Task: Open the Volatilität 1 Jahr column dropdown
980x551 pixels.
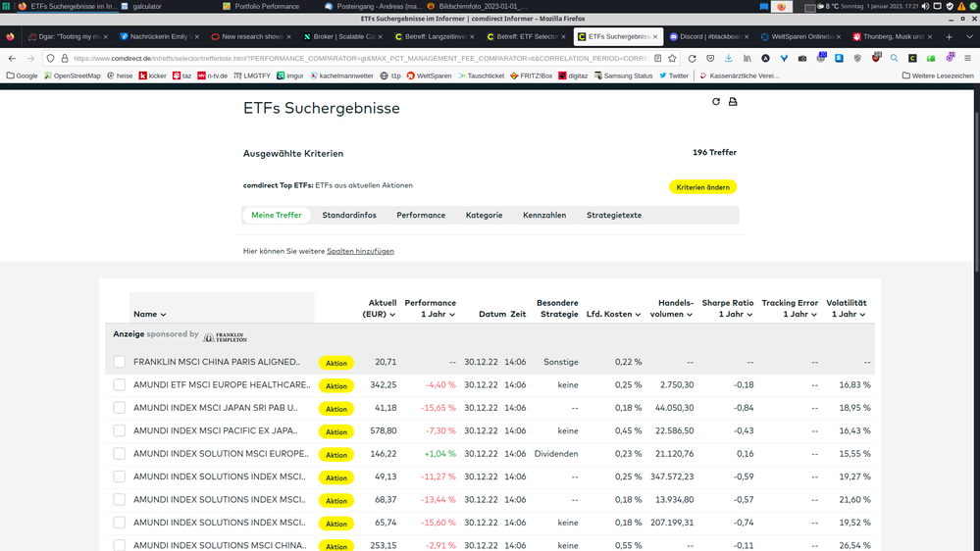Action: pos(849,309)
